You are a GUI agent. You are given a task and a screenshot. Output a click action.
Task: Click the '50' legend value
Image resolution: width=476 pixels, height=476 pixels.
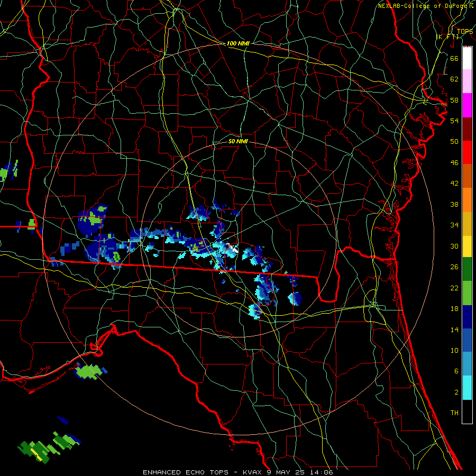tap(454, 142)
